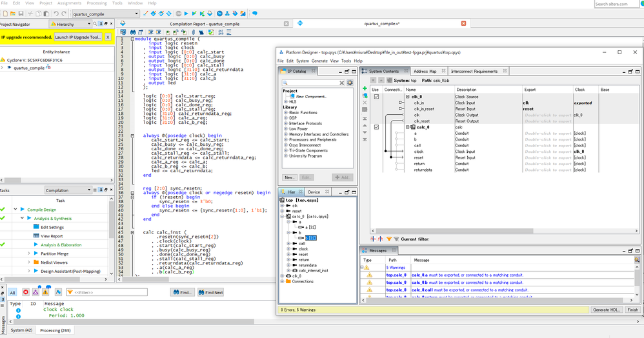The height and width of the screenshot is (338, 644).
Task: Click the message Filter input field
Action: pyautogui.click(x=106, y=292)
